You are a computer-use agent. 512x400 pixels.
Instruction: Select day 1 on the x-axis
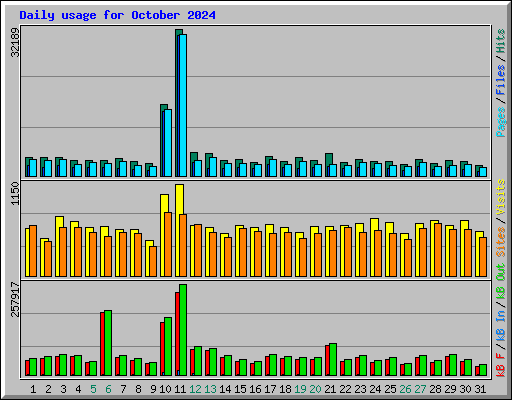pos(33,389)
